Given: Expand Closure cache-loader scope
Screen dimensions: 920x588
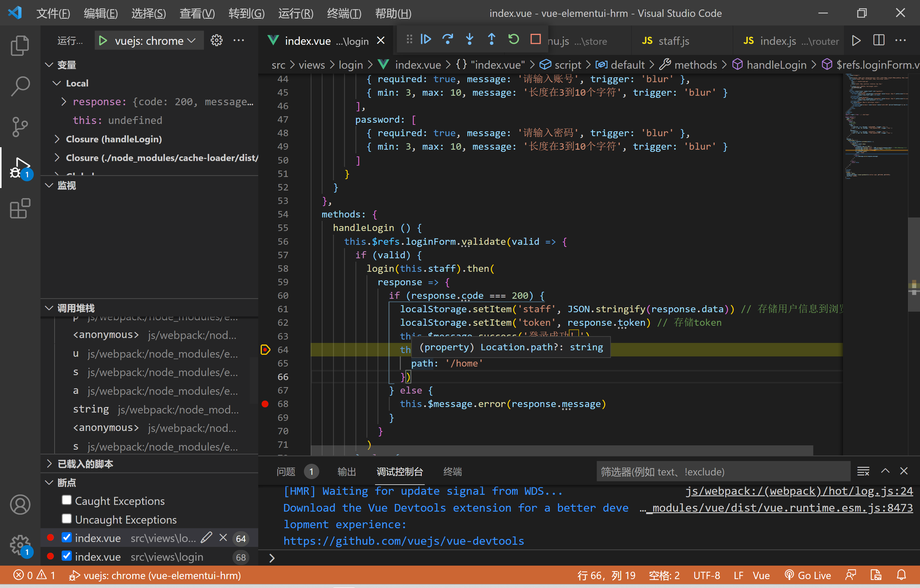Looking at the screenshot, I should (56, 157).
